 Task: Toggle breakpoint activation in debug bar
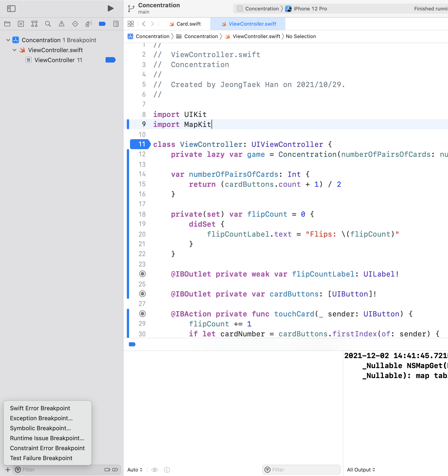[132, 344]
